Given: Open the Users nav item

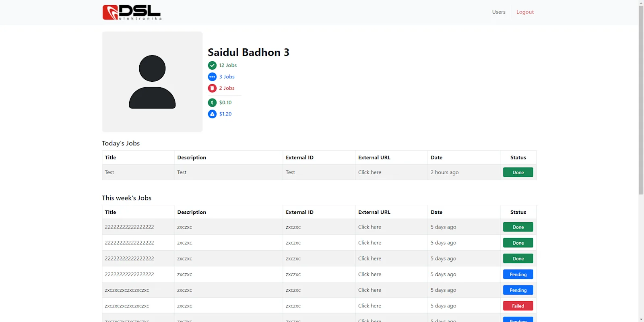Looking at the screenshot, I should tap(499, 12).
